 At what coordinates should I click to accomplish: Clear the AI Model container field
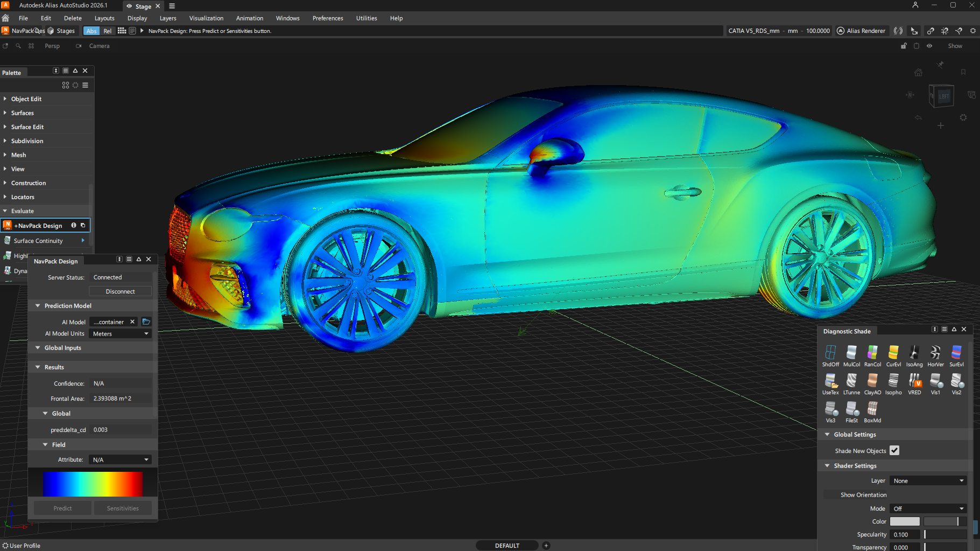tap(132, 322)
